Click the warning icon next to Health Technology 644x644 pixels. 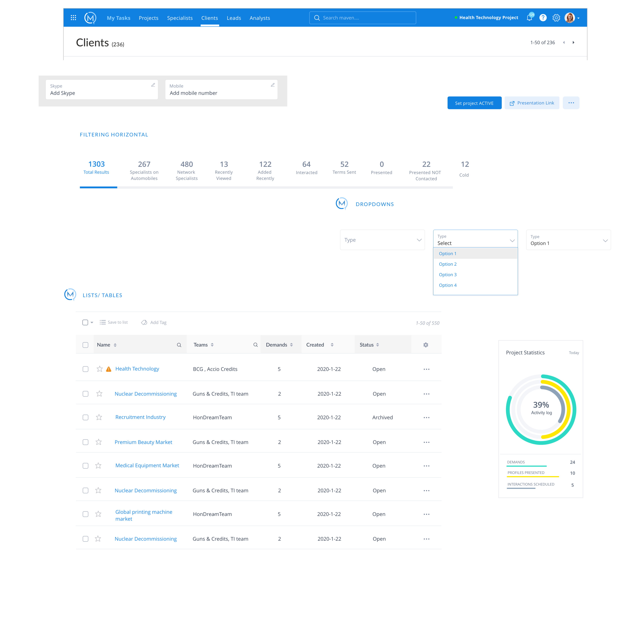(108, 369)
